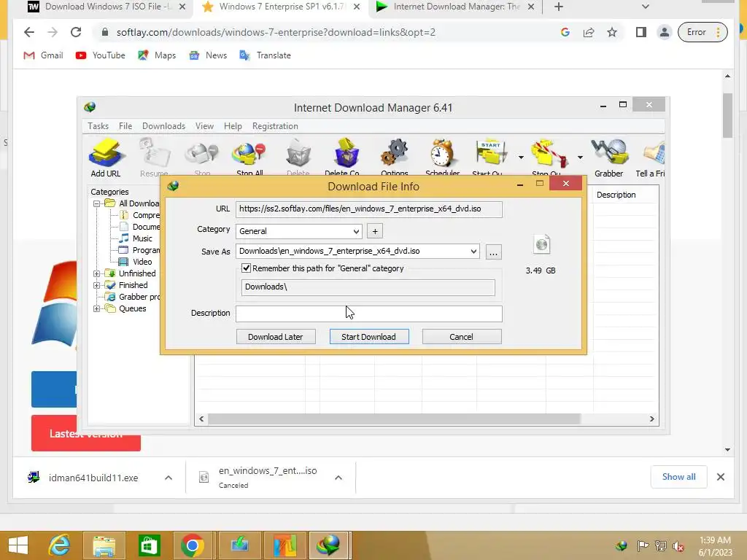Open the Grabber tool icon
Image resolution: width=747 pixels, height=560 pixels.
[609, 157]
